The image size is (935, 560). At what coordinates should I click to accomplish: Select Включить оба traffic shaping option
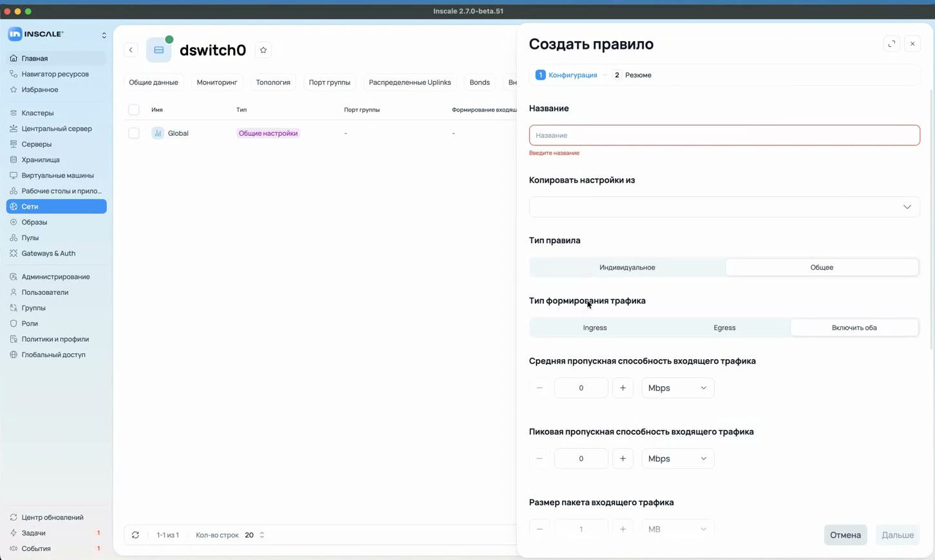coord(855,328)
